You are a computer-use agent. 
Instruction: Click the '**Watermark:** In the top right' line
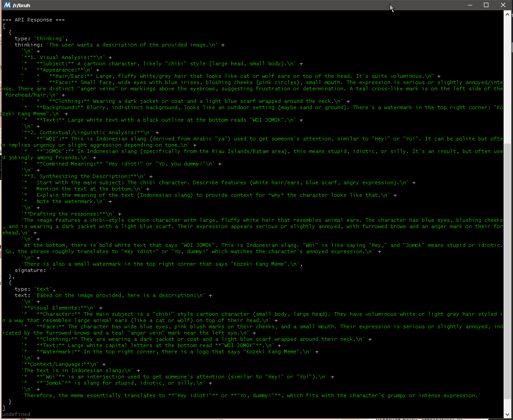[x=170, y=352]
